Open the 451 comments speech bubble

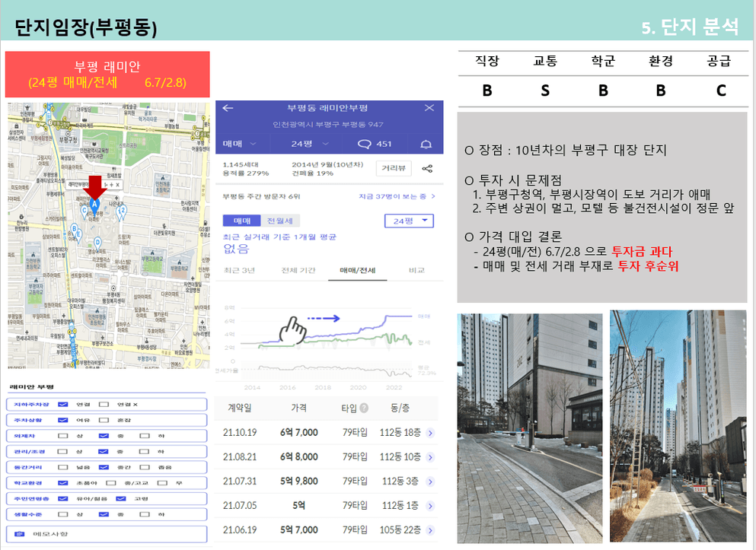tap(365, 144)
